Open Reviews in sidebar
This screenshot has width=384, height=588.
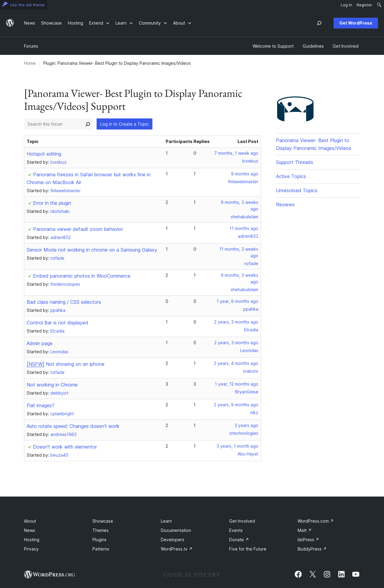click(x=285, y=204)
